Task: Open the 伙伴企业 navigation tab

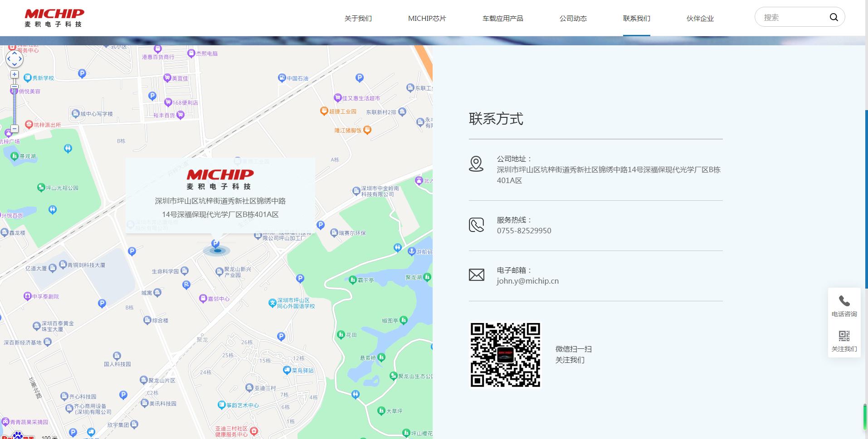Action: pyautogui.click(x=700, y=19)
